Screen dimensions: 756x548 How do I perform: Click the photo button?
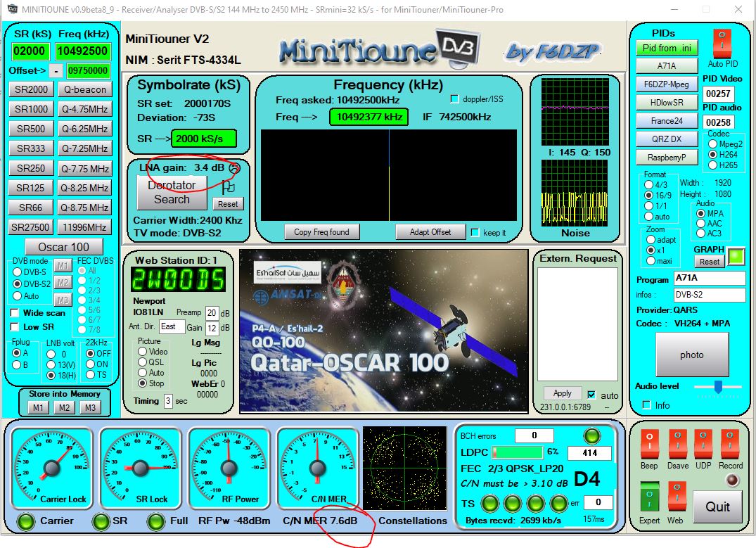[692, 355]
